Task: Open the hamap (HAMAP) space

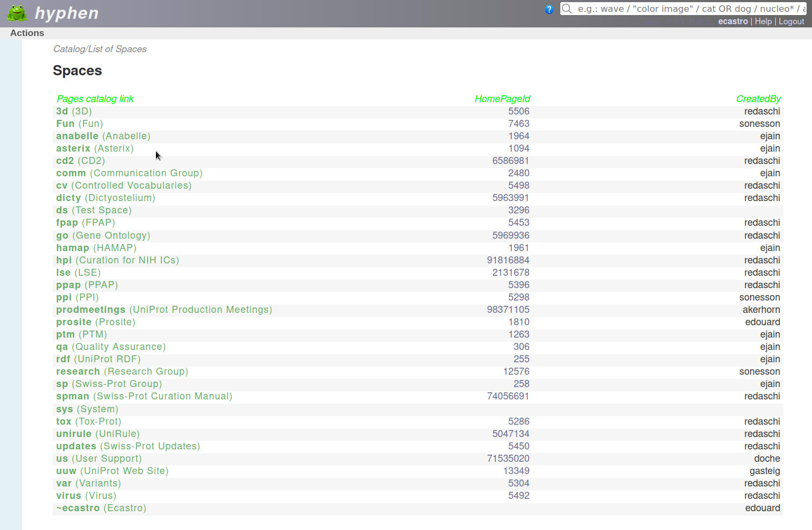Action: (x=96, y=248)
